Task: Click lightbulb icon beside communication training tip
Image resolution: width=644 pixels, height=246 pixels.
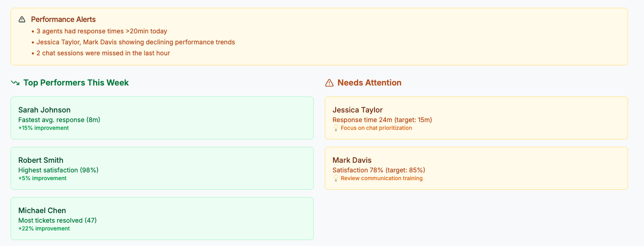Action: pos(336,178)
